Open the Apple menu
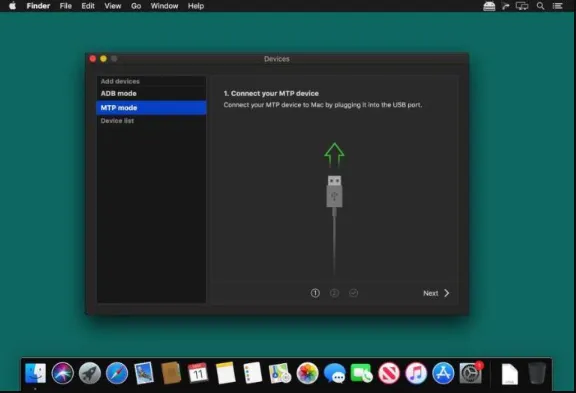The height and width of the screenshot is (393, 576). pos(12,6)
